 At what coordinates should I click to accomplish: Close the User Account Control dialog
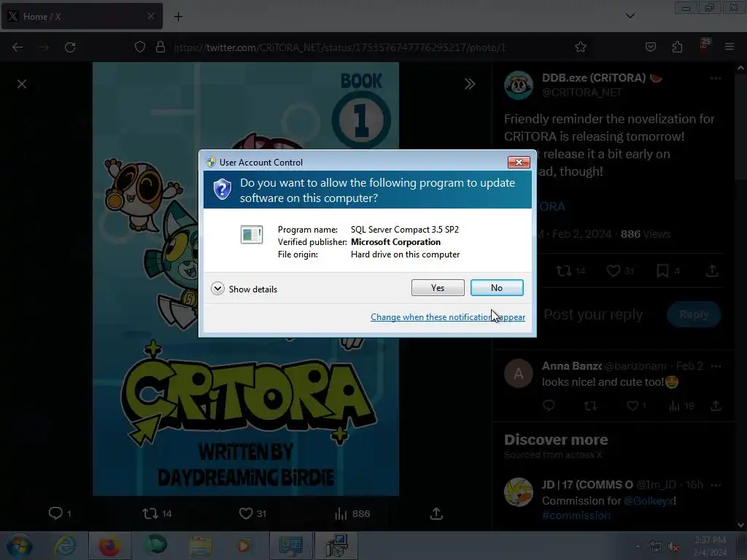[519, 163]
